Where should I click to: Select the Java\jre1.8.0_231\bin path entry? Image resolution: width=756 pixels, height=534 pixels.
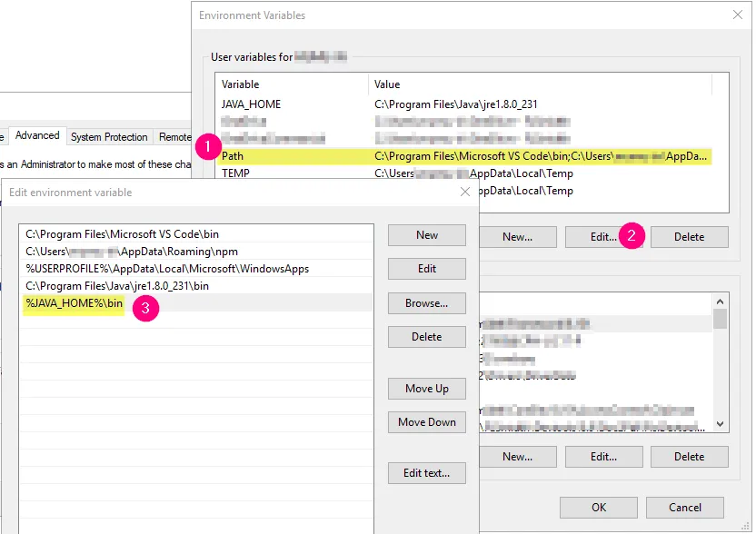196,286
